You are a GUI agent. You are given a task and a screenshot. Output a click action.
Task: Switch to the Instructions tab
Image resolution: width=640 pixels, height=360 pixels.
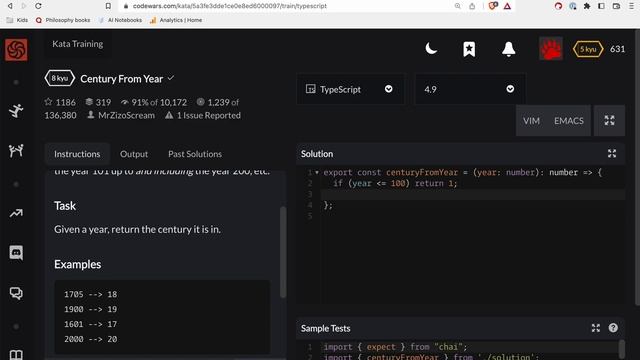(x=77, y=154)
